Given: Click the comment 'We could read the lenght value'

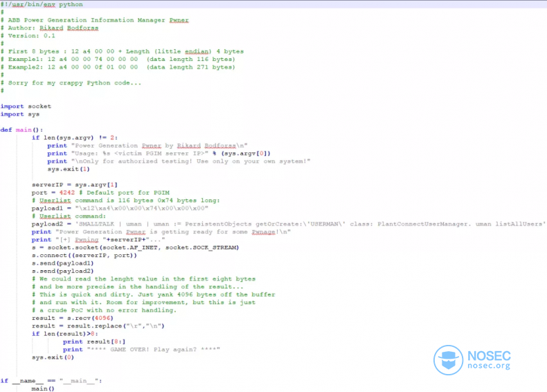Looking at the screenshot, I should click(x=144, y=279).
